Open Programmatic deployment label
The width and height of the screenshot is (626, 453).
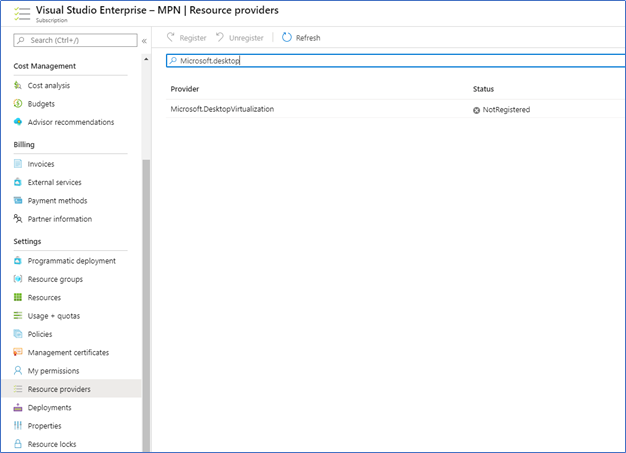click(71, 261)
